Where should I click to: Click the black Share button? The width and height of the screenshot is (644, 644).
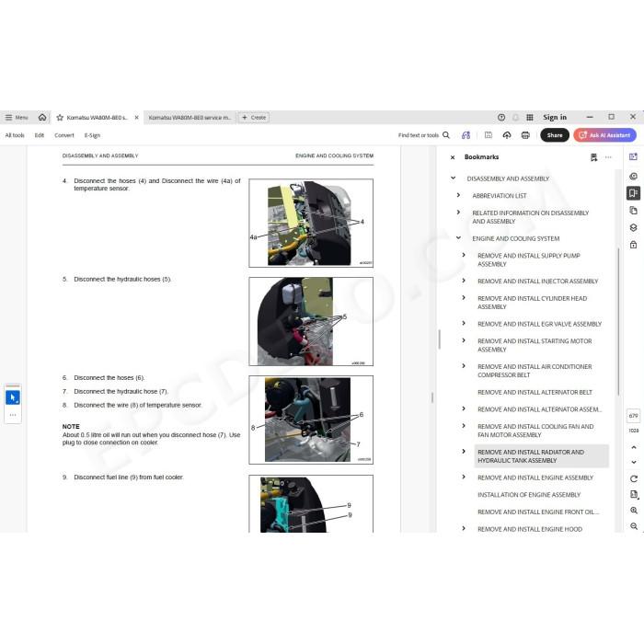point(555,135)
